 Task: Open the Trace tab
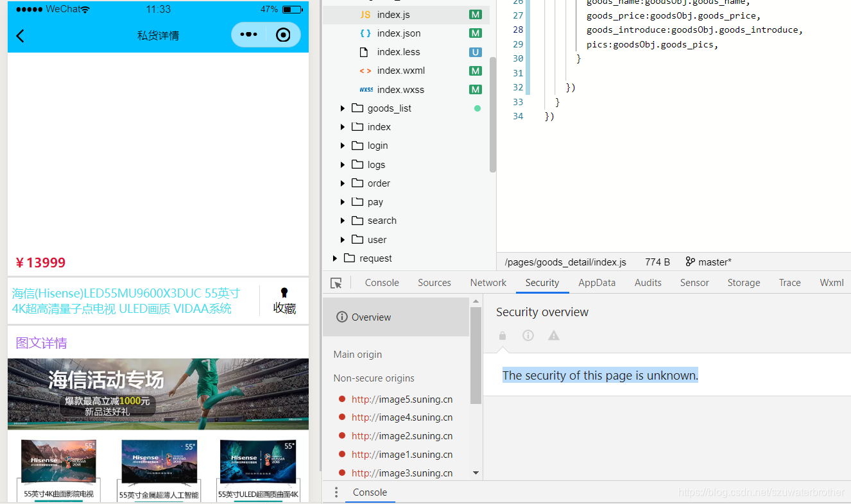tap(790, 283)
